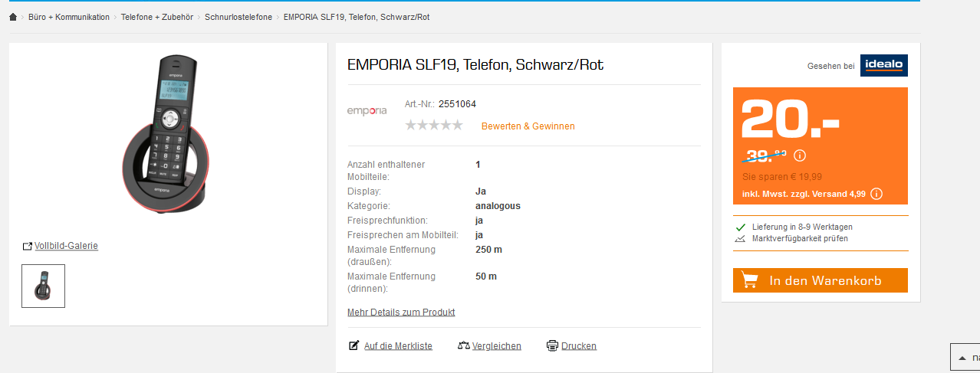Click the Vergleichen scale icon

pos(463,346)
